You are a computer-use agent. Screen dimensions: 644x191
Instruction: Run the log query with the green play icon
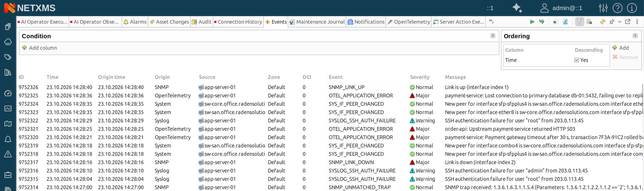point(532,22)
